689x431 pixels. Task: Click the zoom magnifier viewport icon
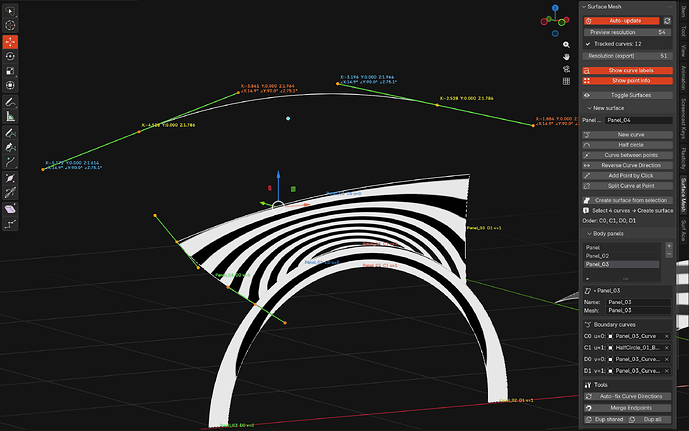click(566, 45)
